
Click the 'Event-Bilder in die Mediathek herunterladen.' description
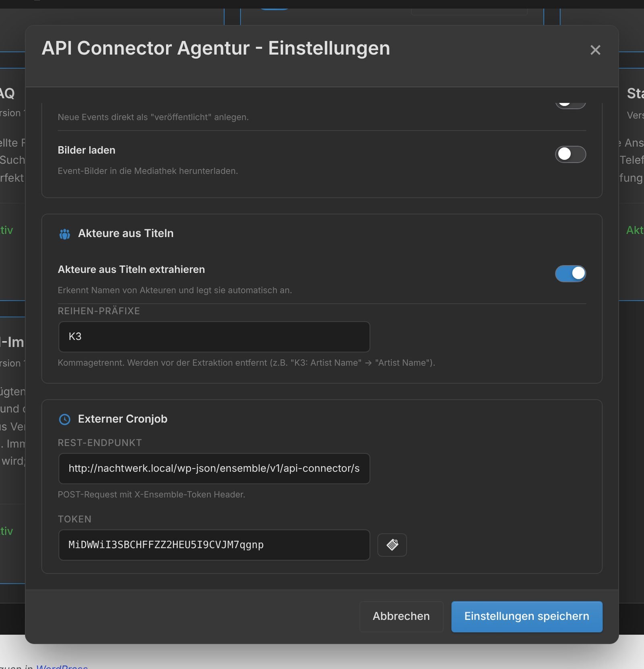tap(148, 171)
